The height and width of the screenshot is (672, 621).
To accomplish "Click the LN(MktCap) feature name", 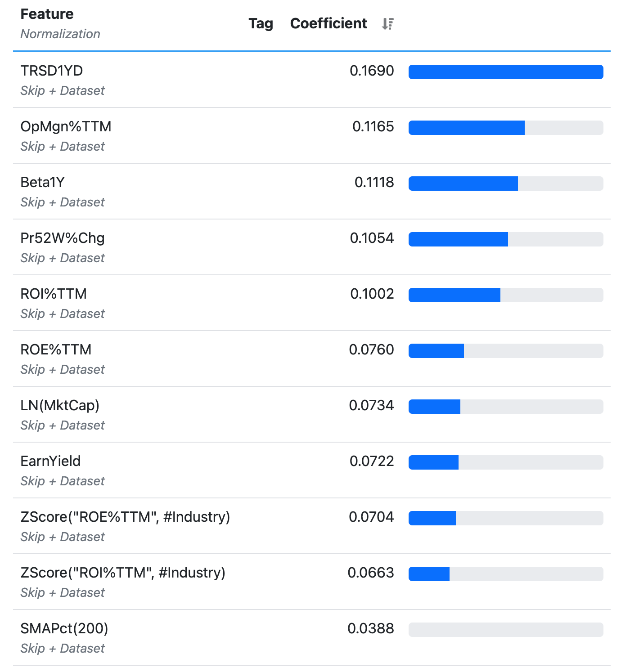I will [60, 406].
